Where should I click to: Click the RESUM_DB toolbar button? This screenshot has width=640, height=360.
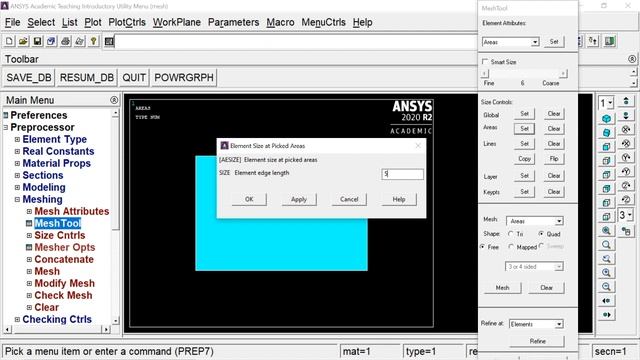(x=87, y=78)
